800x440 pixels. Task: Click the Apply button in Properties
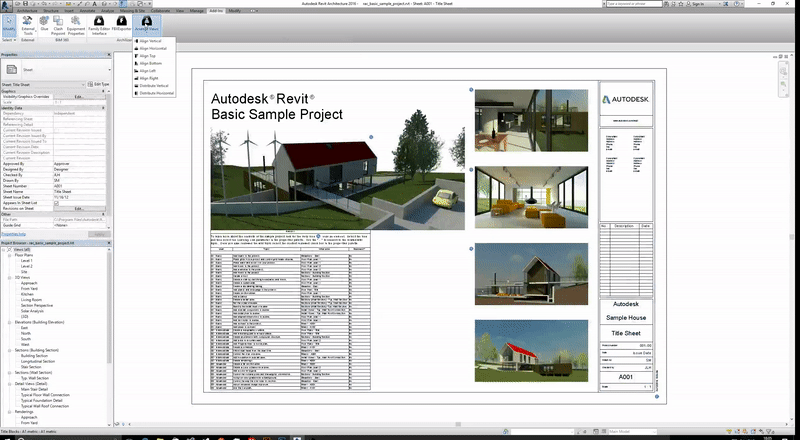(x=99, y=234)
